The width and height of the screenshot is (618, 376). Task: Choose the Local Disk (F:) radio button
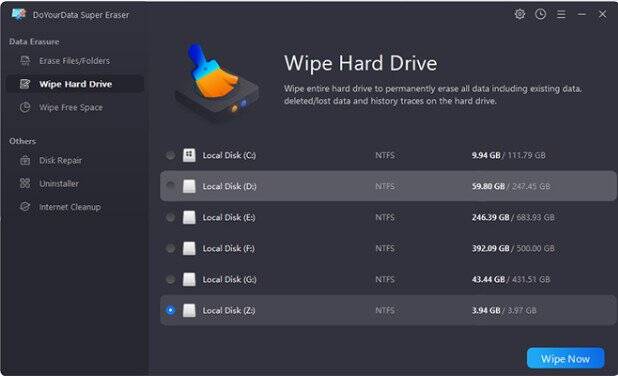point(170,248)
